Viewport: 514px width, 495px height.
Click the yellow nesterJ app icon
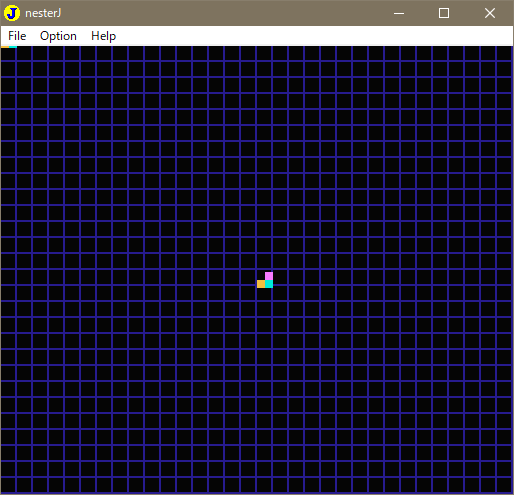12,13
